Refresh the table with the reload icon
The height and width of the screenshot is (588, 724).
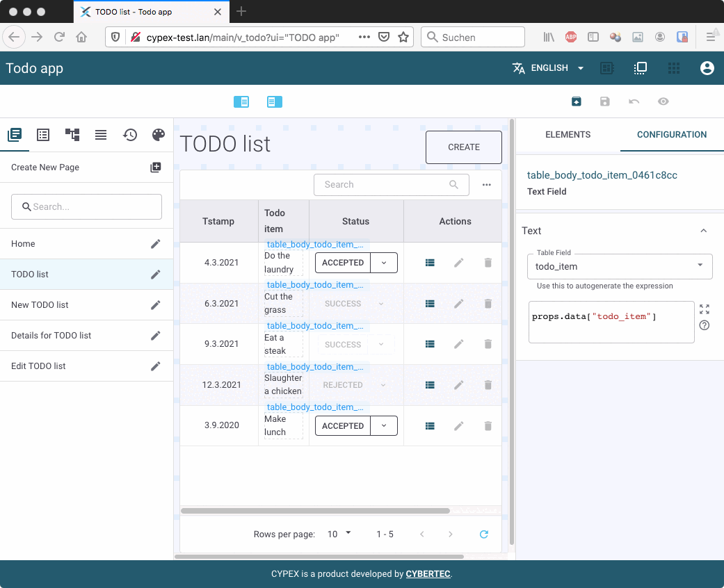(x=484, y=534)
